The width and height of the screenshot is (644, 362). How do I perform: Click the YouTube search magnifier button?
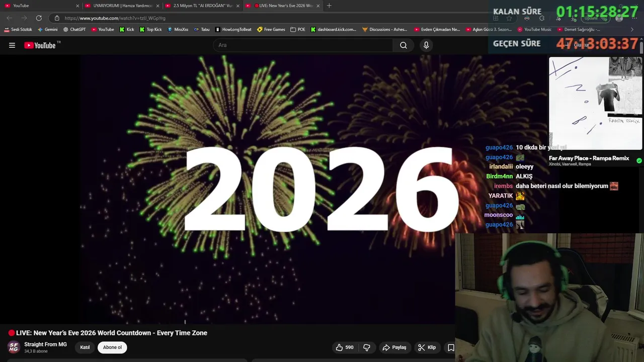pyautogui.click(x=404, y=45)
